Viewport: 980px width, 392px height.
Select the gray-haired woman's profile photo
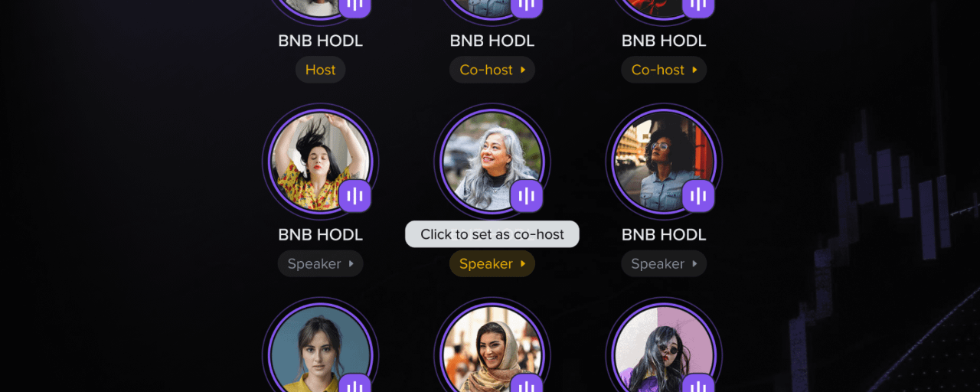click(492, 162)
